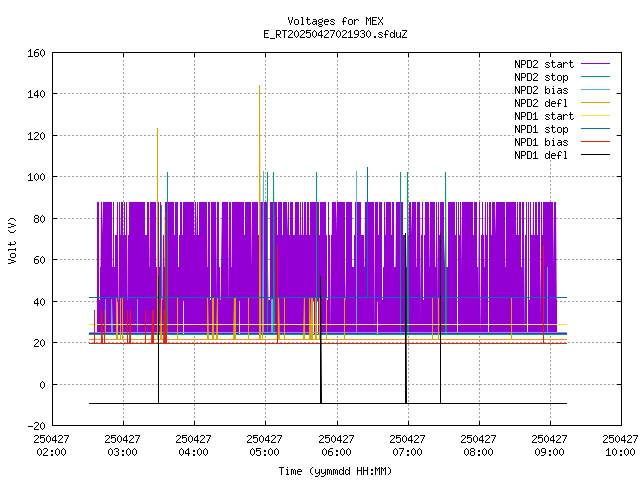Click the 'NPD2 bias' legend label
This screenshot has width=640, height=480.
coord(541,90)
